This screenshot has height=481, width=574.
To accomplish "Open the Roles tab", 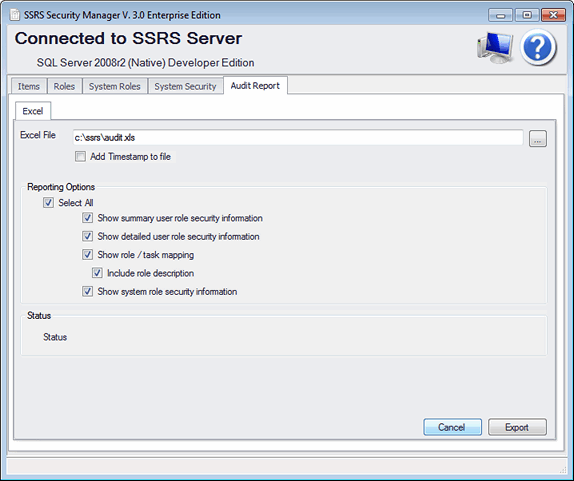I will tap(64, 86).
